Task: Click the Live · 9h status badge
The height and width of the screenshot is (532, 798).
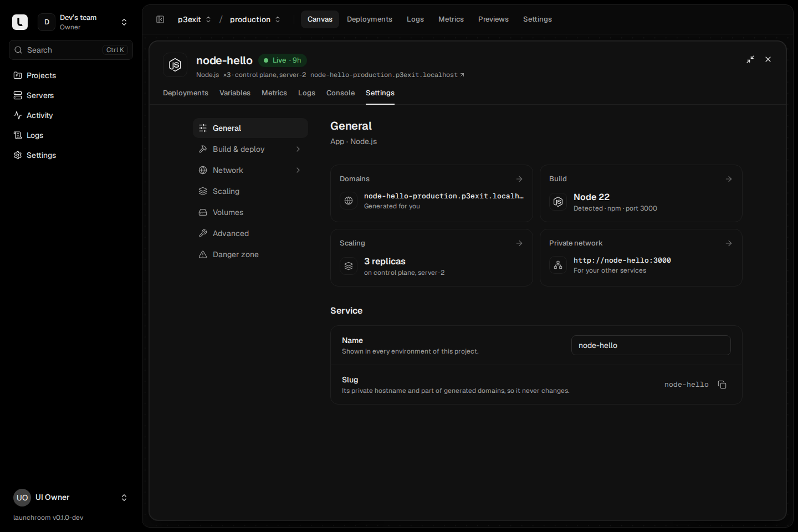Action: pos(283,60)
